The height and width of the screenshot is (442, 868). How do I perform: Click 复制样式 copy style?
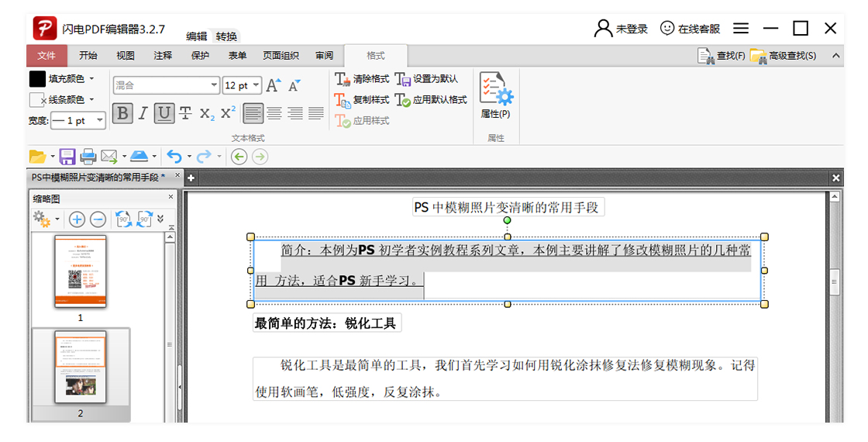coord(362,100)
